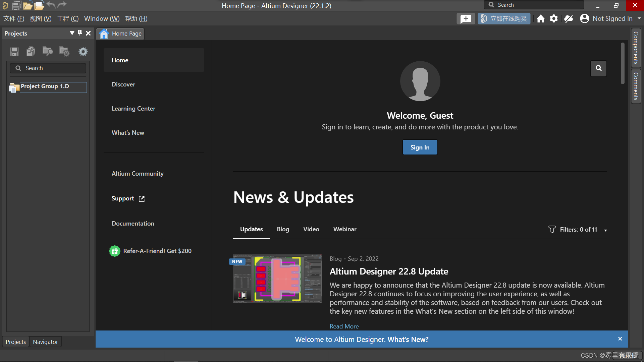This screenshot has height=362, width=644.
Task: Open the Comments side panel
Action: point(636,86)
